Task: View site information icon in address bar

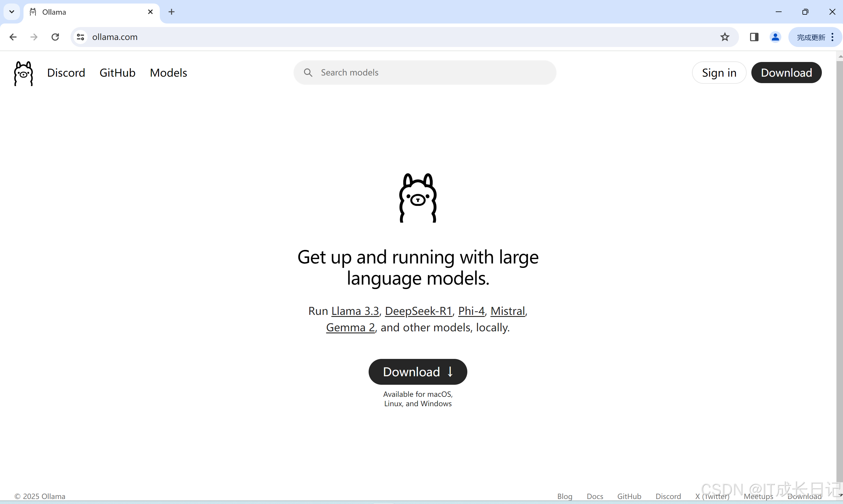Action: tap(80, 37)
